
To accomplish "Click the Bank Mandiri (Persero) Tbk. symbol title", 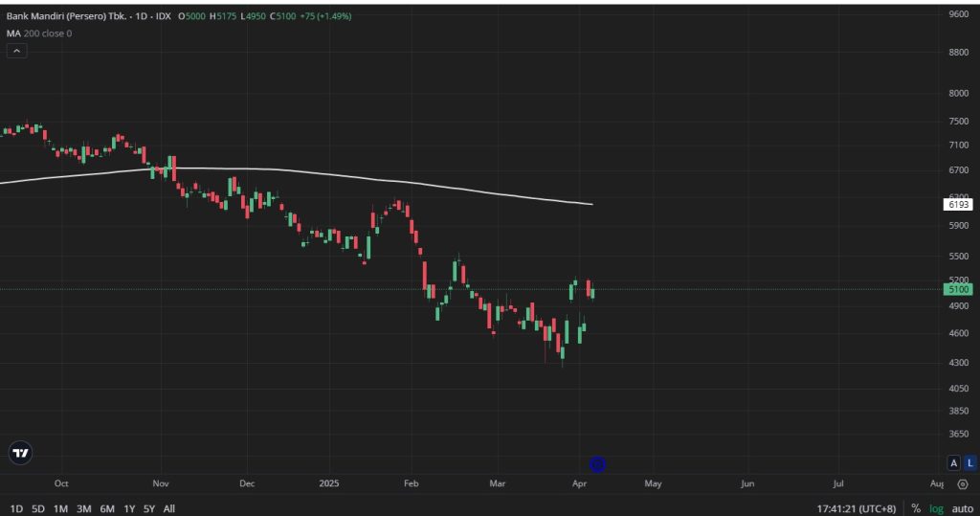I will pyautogui.click(x=66, y=16).
